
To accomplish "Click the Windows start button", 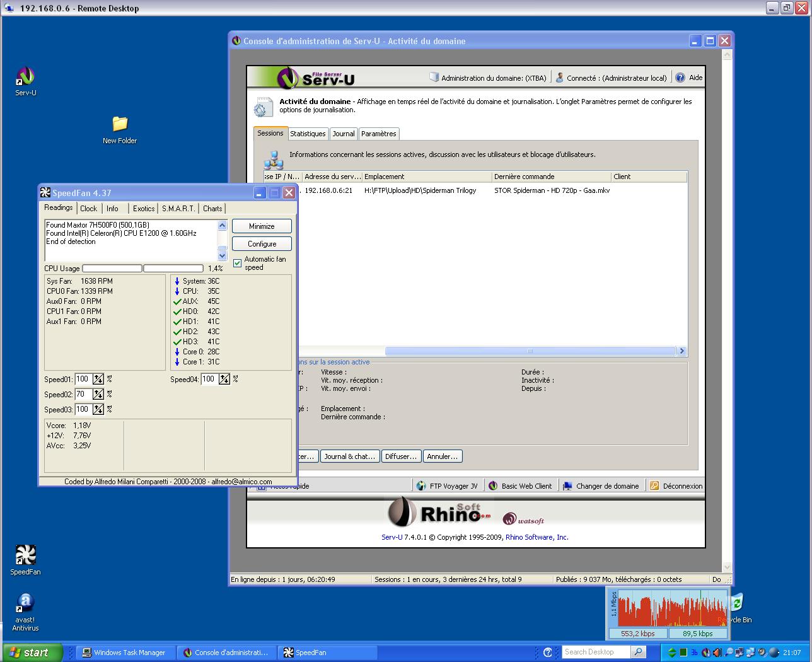I will click(x=32, y=653).
